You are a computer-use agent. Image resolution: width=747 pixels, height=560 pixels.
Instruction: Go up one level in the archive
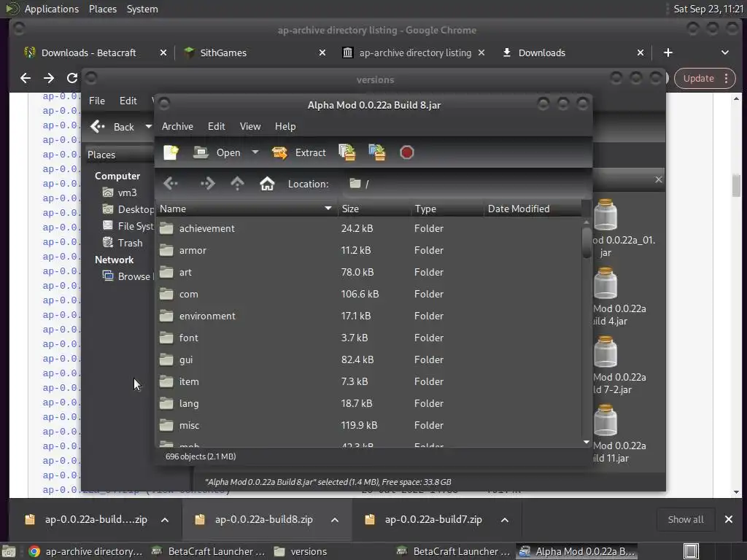point(237,183)
